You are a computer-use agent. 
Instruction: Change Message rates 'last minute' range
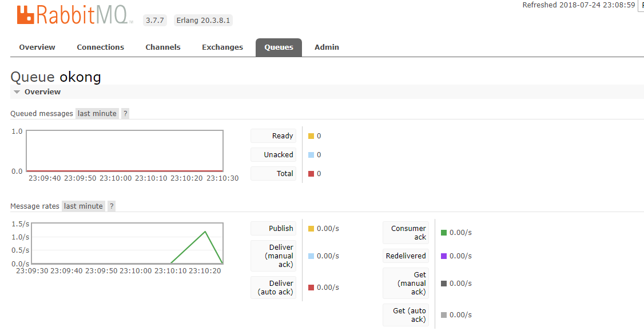point(84,206)
